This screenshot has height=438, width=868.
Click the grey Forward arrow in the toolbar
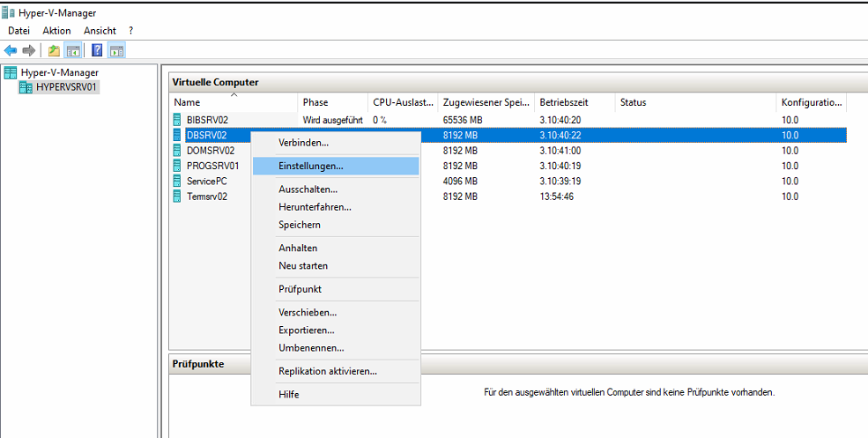coord(29,51)
